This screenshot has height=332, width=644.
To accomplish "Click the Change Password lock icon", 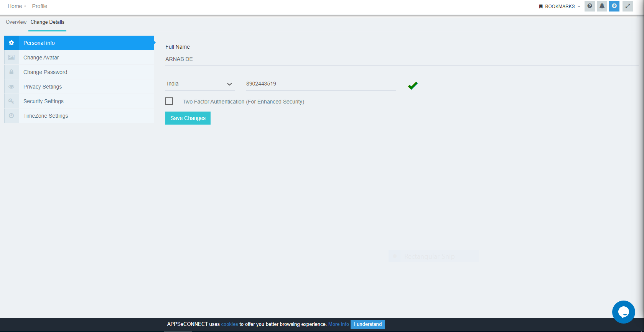I will 12,72.
